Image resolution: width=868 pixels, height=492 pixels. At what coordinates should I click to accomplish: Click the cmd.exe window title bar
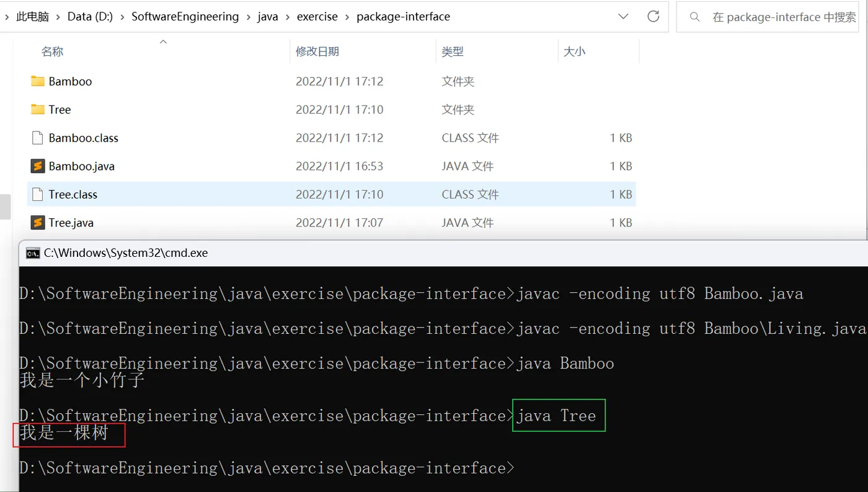click(443, 253)
